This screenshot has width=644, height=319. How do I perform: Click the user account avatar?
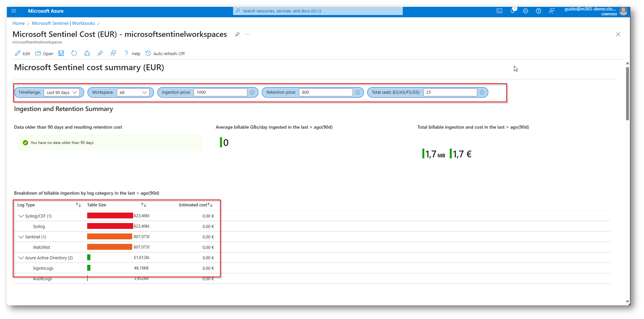623,11
